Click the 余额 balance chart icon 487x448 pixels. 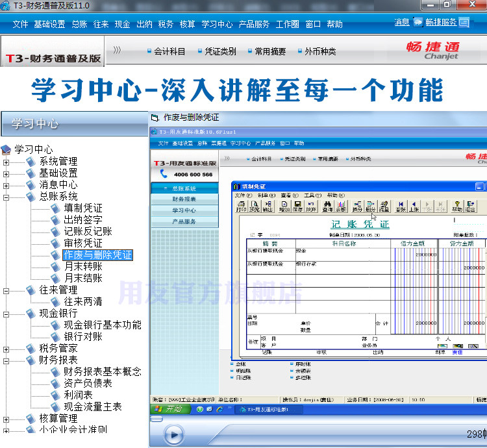[341, 206]
